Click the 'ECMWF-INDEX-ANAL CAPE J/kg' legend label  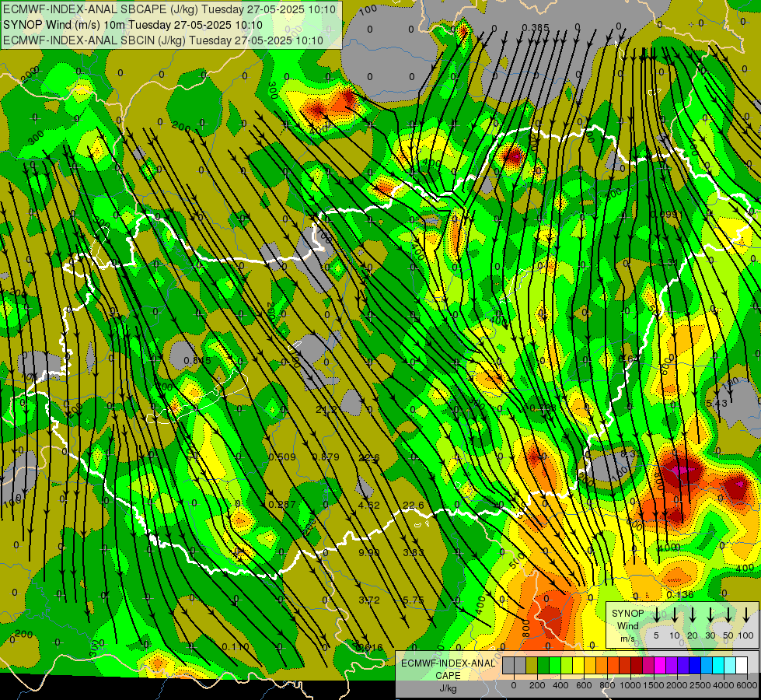(448, 675)
